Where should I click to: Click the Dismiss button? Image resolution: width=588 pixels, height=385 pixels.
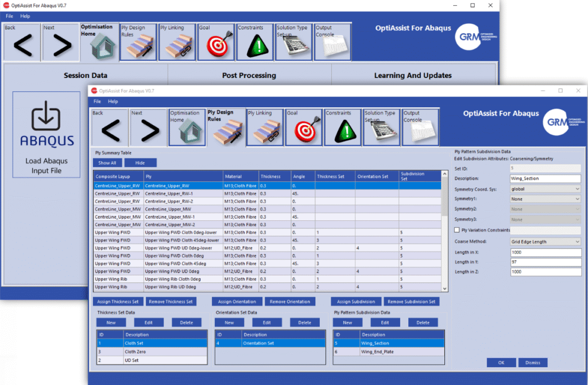[x=532, y=363]
